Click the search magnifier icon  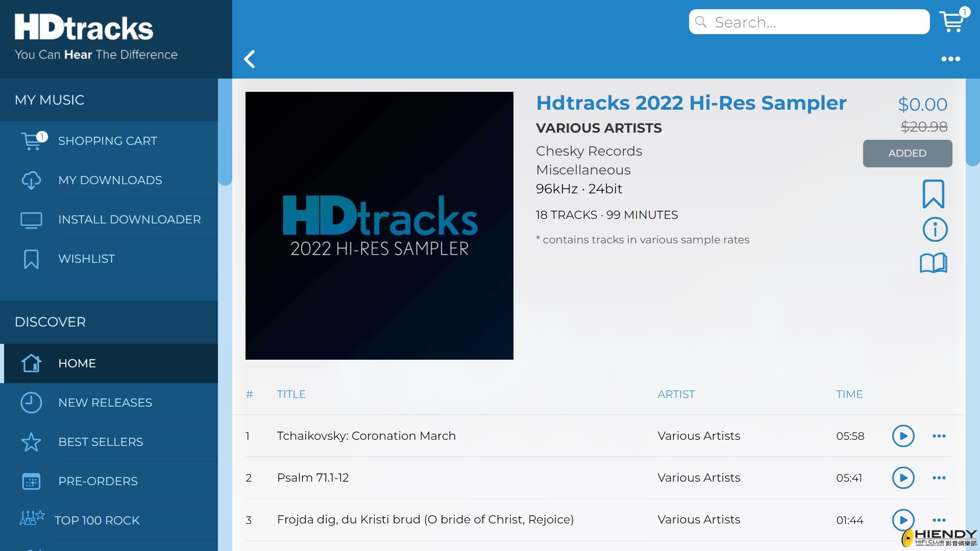pos(701,21)
